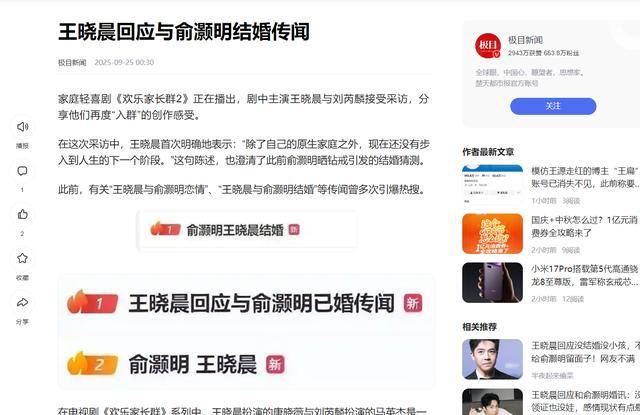The image size is (640, 415).
Task: Click 极目新闻 source under the headline
Action: tap(72, 62)
